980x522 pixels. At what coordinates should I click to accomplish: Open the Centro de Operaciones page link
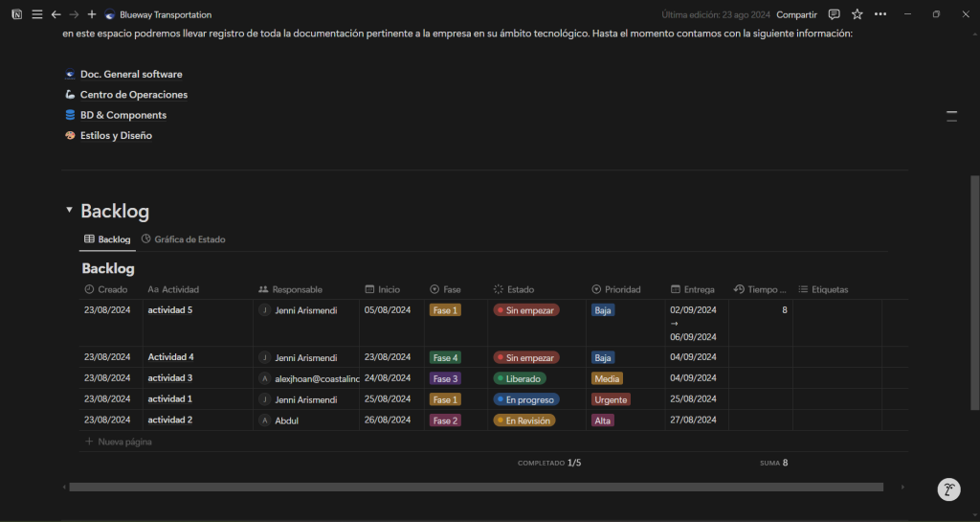(133, 95)
